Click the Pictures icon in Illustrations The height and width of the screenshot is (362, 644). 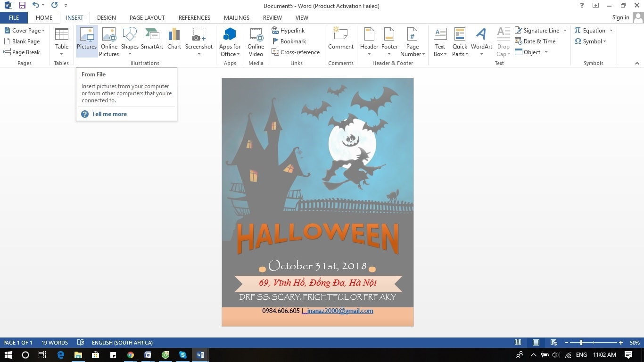pos(87,40)
